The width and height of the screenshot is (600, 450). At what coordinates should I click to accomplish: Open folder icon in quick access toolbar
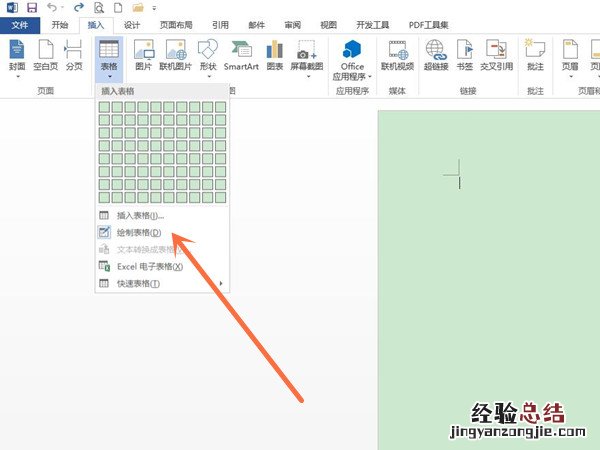pos(138,7)
